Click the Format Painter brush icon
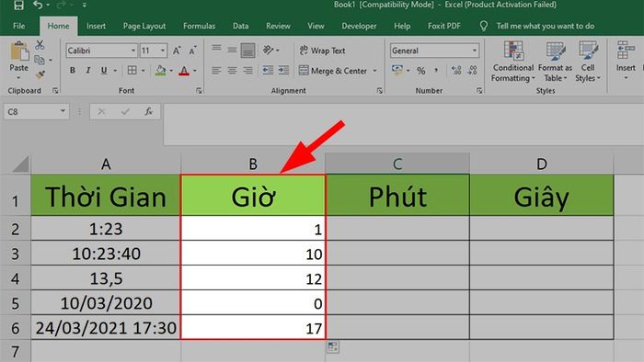Viewport: 644px width, 362px height. point(40,75)
